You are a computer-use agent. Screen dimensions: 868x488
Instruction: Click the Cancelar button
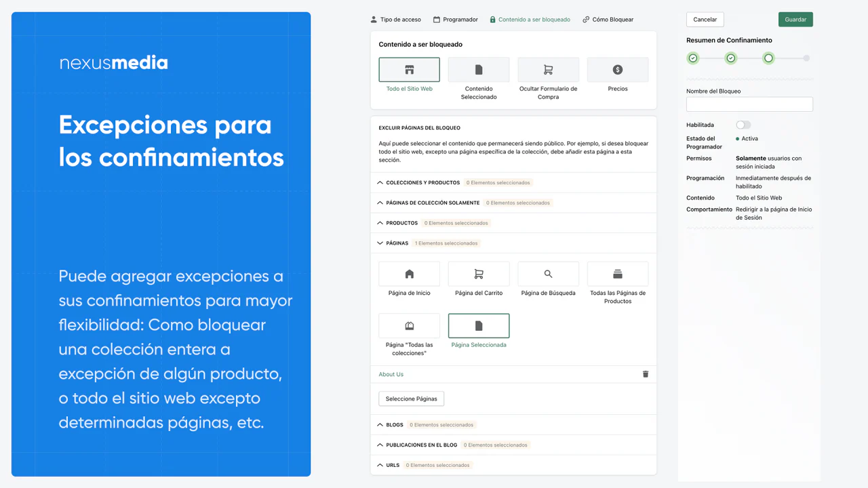pyautogui.click(x=705, y=20)
